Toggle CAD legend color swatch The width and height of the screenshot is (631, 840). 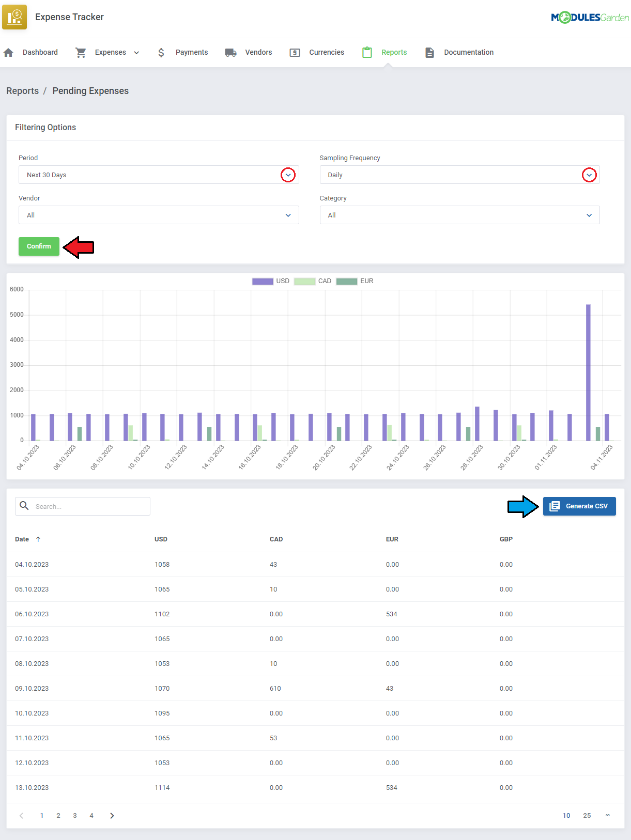(x=304, y=281)
